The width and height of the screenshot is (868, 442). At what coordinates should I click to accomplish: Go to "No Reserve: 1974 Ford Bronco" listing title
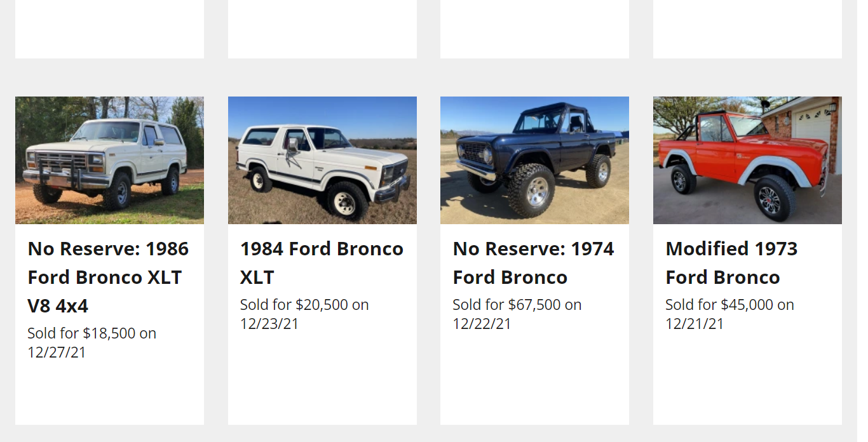(x=533, y=262)
